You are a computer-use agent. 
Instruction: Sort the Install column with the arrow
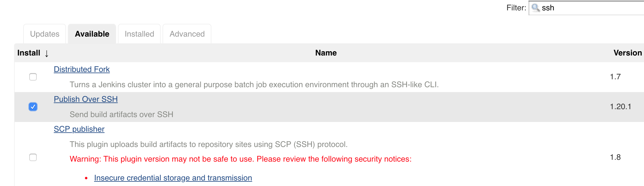coord(46,53)
